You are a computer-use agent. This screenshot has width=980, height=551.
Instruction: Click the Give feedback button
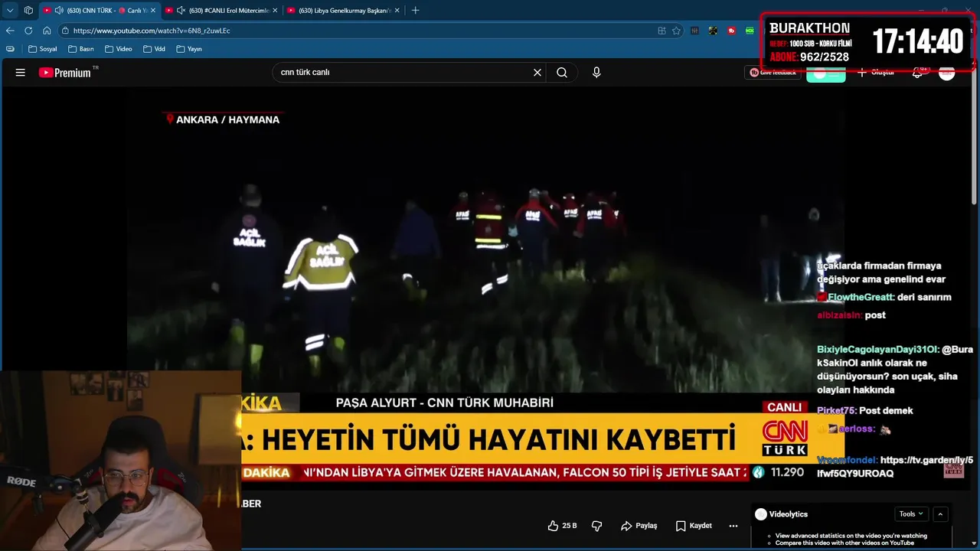coord(773,73)
